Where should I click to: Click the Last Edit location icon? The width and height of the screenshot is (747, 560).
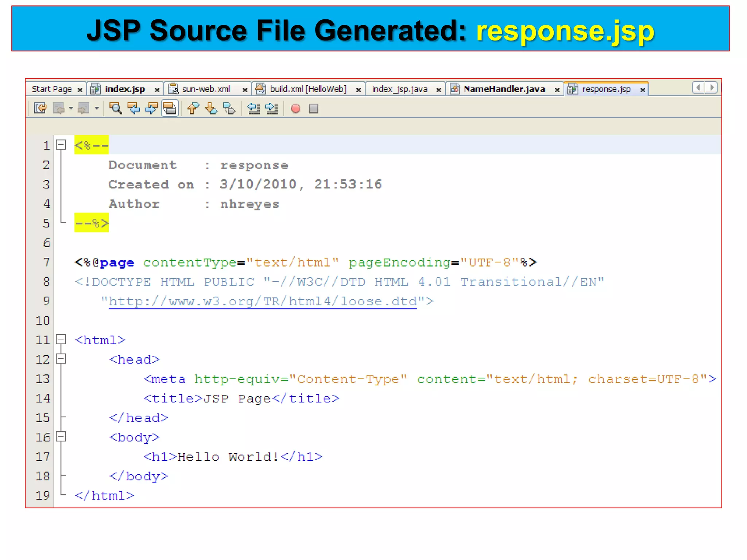40,108
